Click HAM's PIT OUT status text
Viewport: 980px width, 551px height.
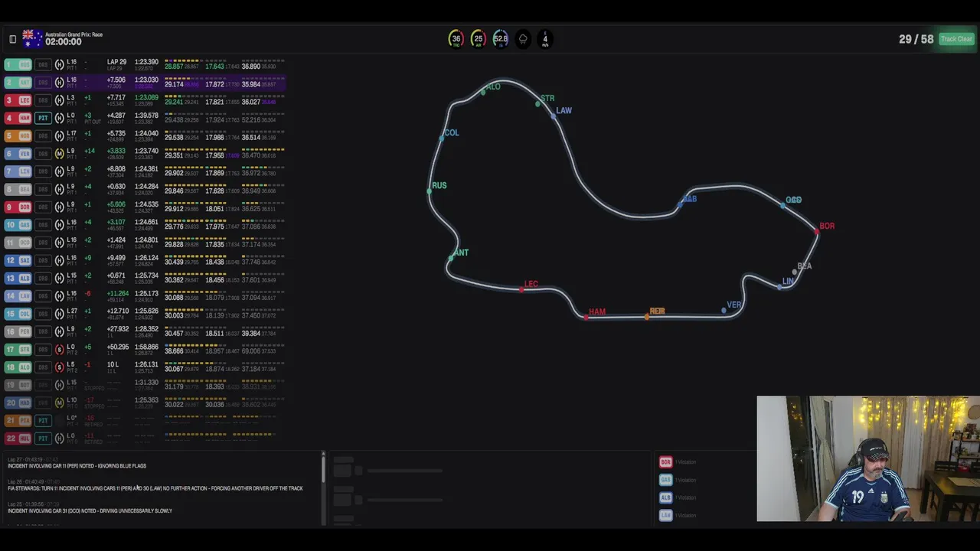(93, 122)
